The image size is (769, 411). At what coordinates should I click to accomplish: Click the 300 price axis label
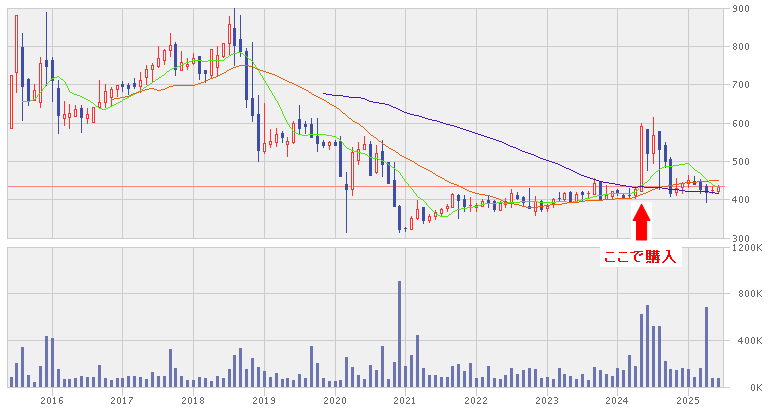[x=741, y=238]
